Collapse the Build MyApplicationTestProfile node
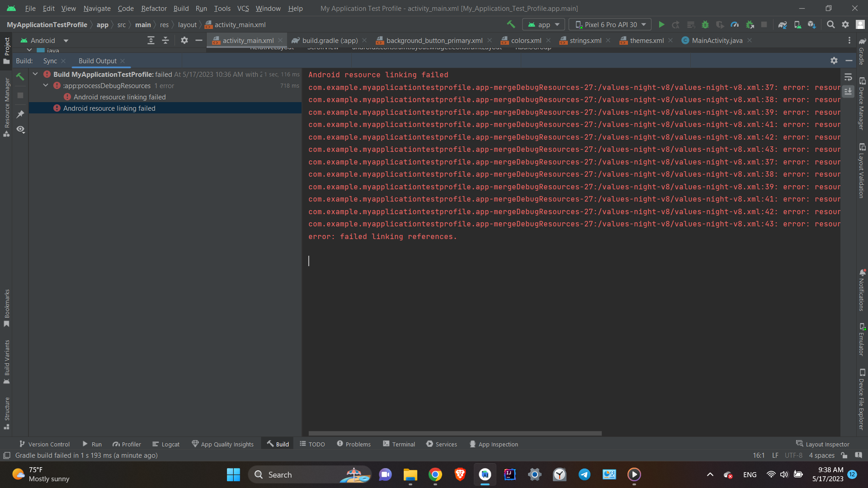 [x=35, y=74]
